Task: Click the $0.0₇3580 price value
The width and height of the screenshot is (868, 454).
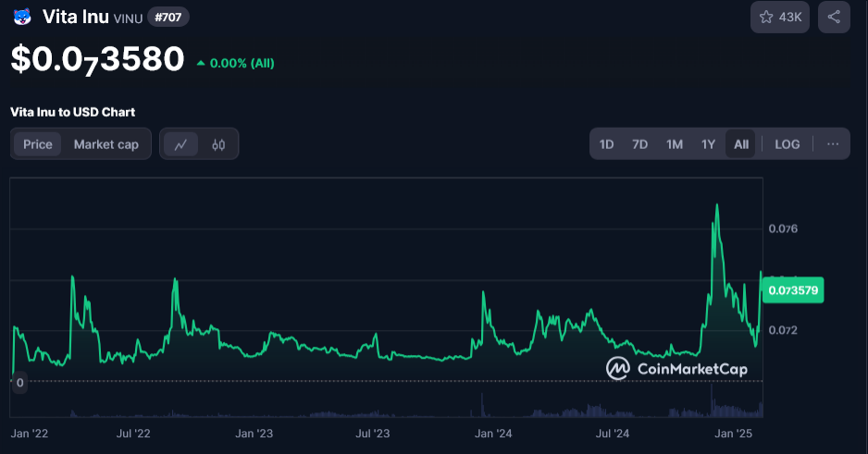Action: point(97,59)
